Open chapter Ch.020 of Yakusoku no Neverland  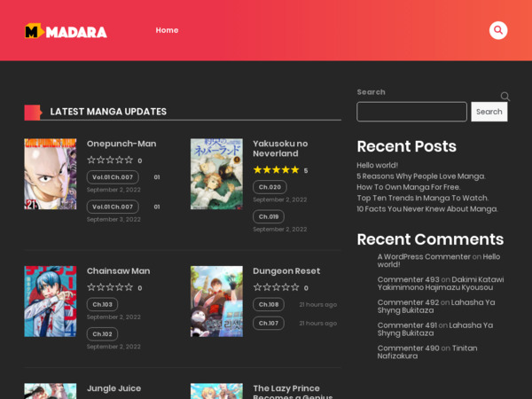pyautogui.click(x=270, y=187)
